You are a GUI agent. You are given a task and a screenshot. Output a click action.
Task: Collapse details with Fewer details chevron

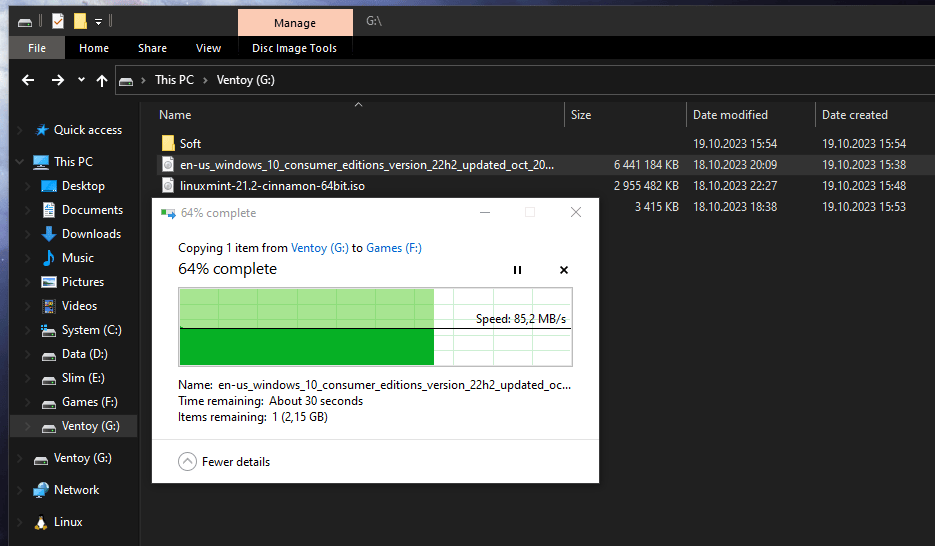point(187,462)
